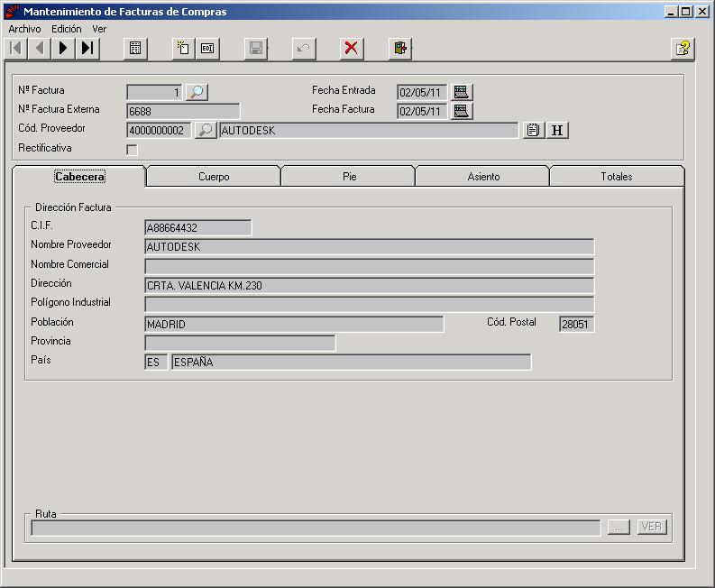Open the Archivo menu
Image resolution: width=715 pixels, height=588 pixels.
click(x=24, y=29)
